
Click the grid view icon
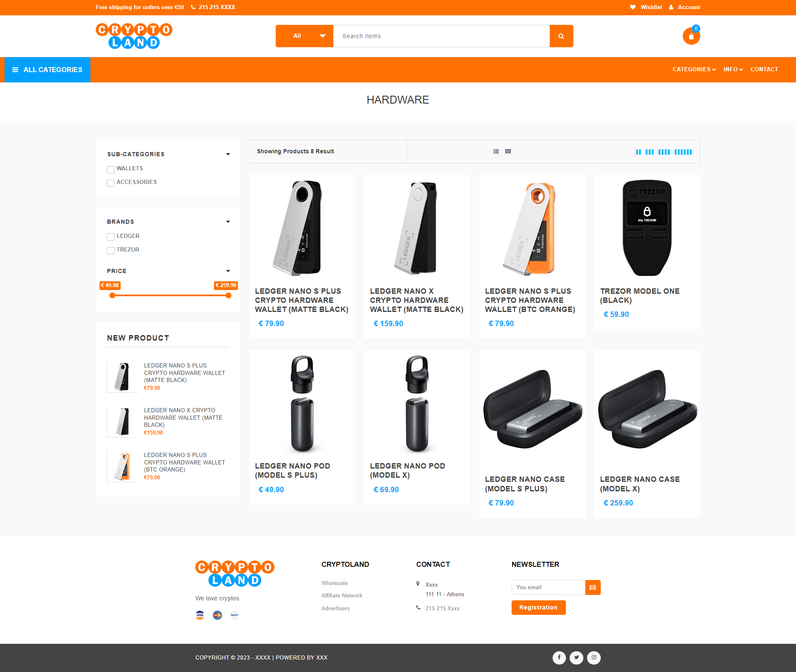508,151
